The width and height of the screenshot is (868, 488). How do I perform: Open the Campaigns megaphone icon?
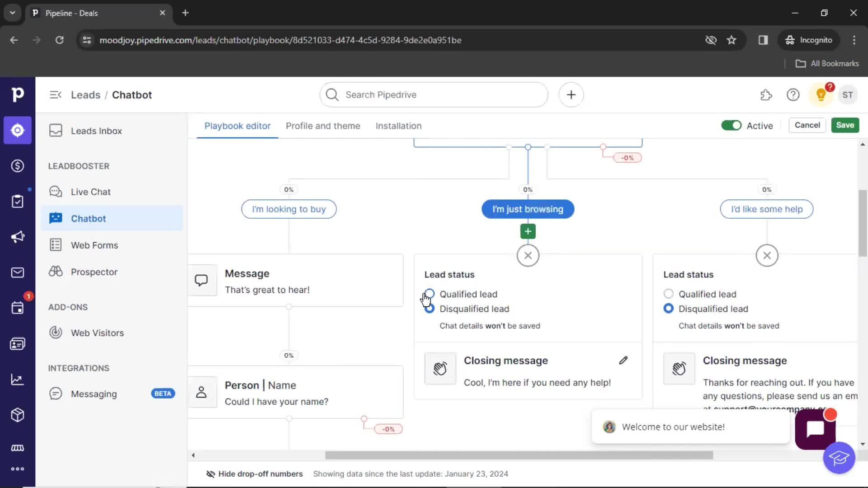[17, 237]
